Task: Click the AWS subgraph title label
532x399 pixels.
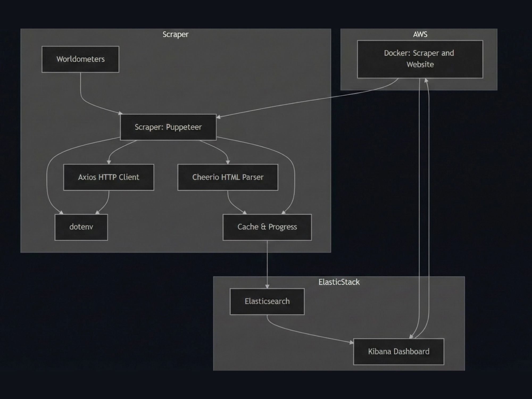Action: (x=420, y=35)
